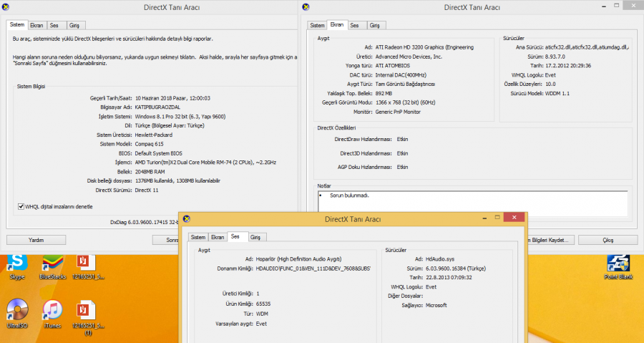Switch to Ekran tab in the left window

pos(36,25)
